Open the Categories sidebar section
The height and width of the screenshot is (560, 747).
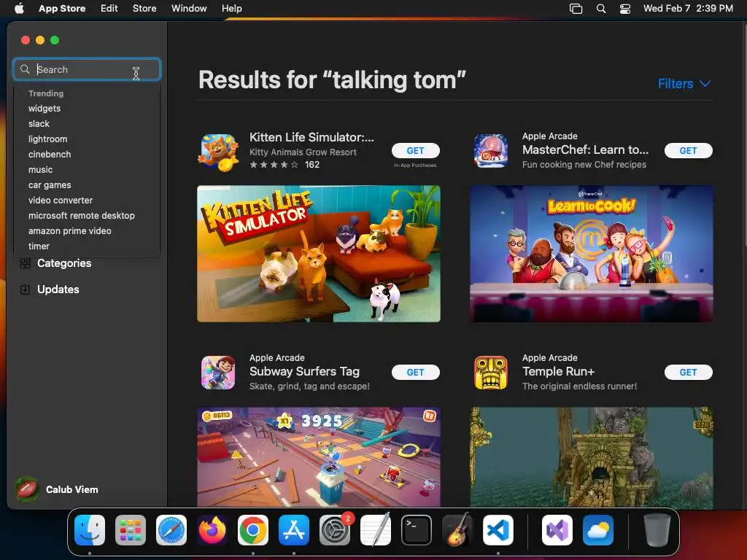coord(64,262)
